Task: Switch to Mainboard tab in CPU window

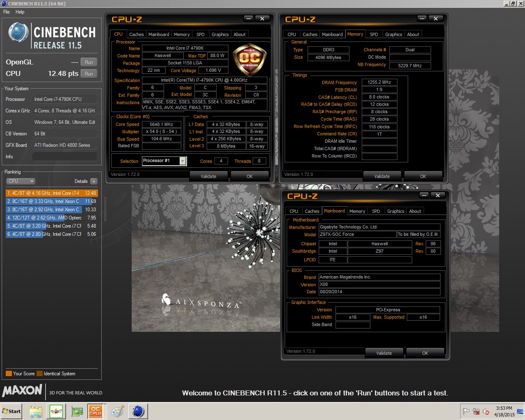Action: click(159, 34)
